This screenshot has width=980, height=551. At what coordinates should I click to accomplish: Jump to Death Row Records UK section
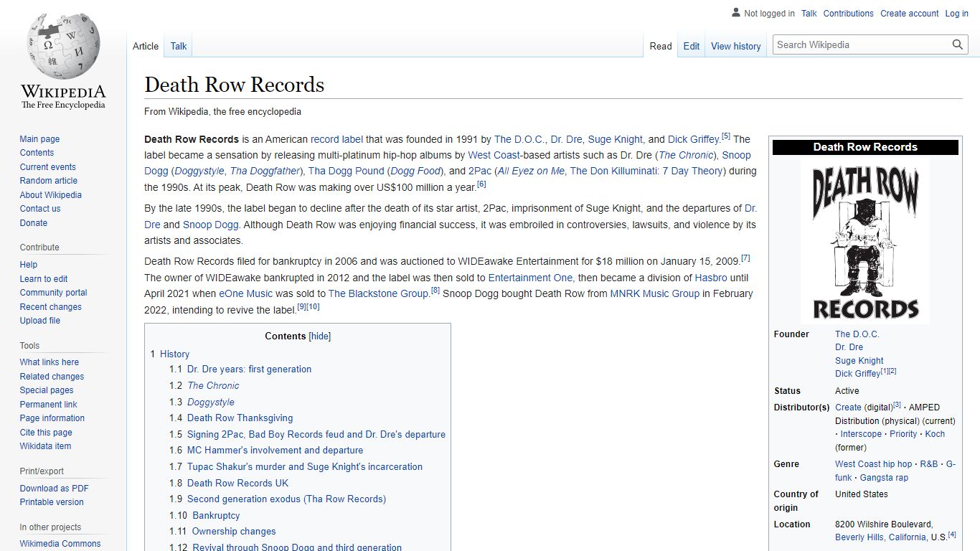coord(237,483)
